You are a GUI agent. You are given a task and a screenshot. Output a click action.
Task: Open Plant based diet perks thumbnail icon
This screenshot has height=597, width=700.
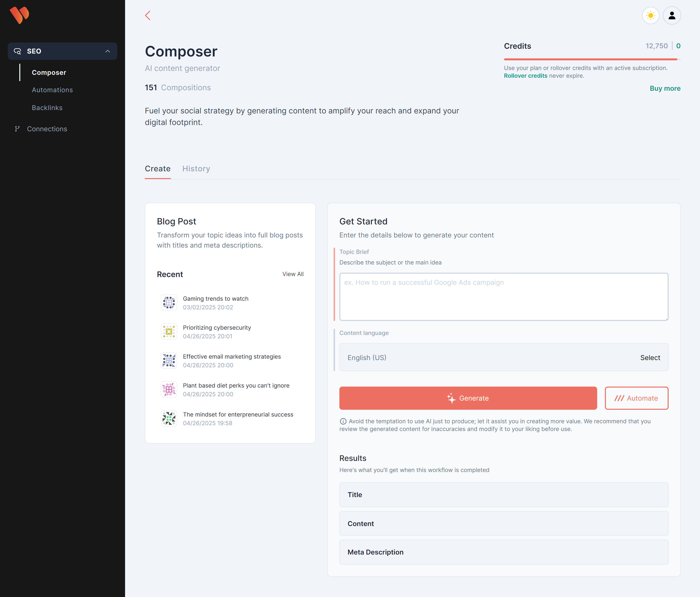(x=169, y=389)
